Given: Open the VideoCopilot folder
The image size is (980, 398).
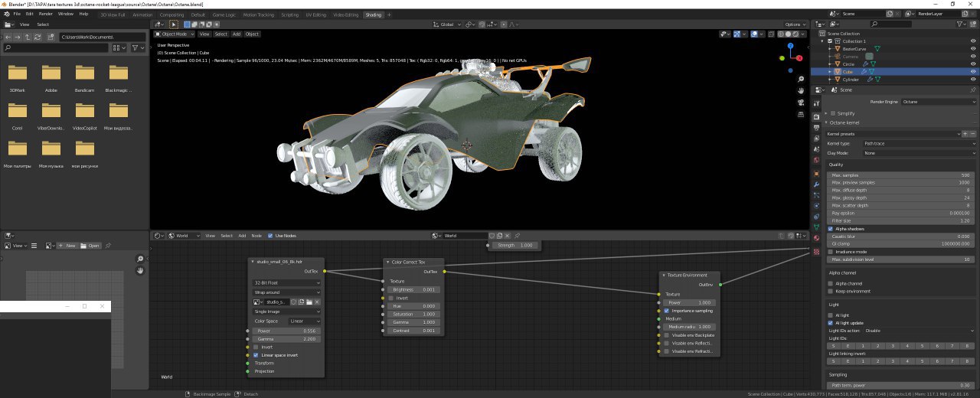Looking at the screenshot, I should 85,111.
